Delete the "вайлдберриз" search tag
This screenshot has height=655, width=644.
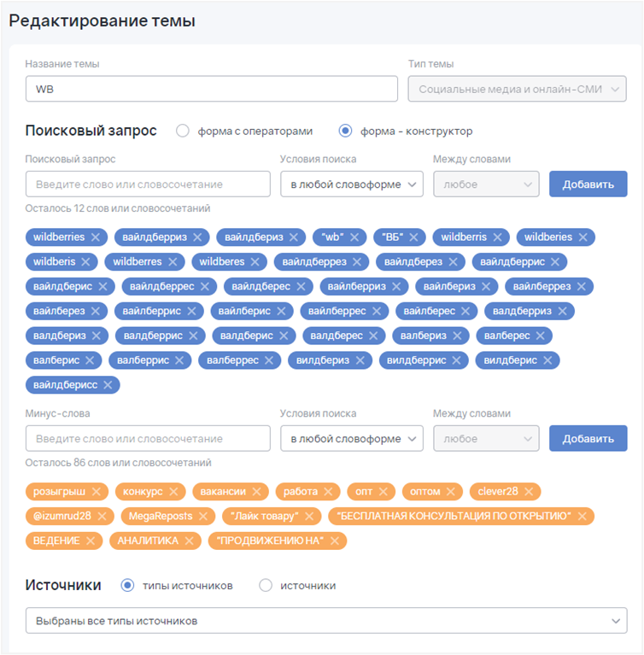pyautogui.click(x=197, y=237)
